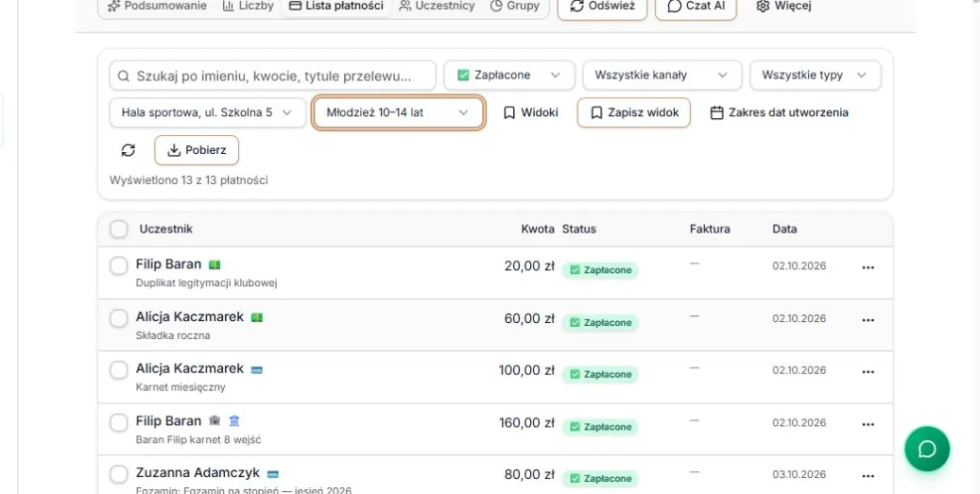Click the Zapłacone badge in Składka roczna row
This screenshot has height=494, width=980.
[x=600, y=323]
